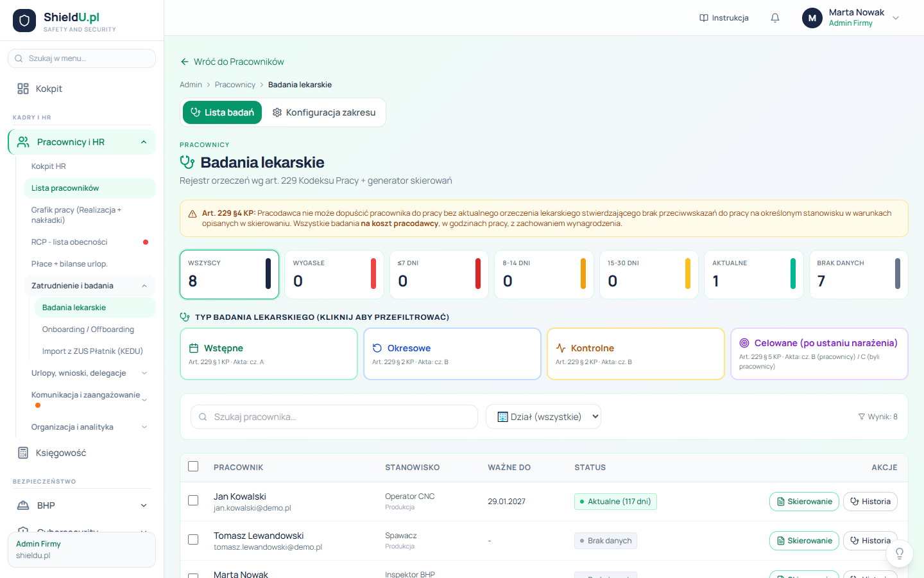The height and width of the screenshot is (578, 924).
Task: Collapse the Pracownicy i HR section
Action: point(144,142)
